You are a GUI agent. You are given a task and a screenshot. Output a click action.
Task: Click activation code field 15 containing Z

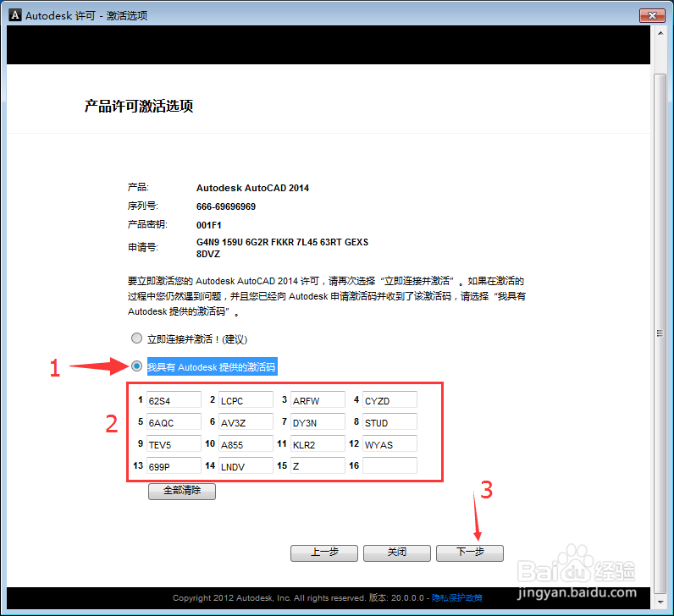[x=318, y=465]
